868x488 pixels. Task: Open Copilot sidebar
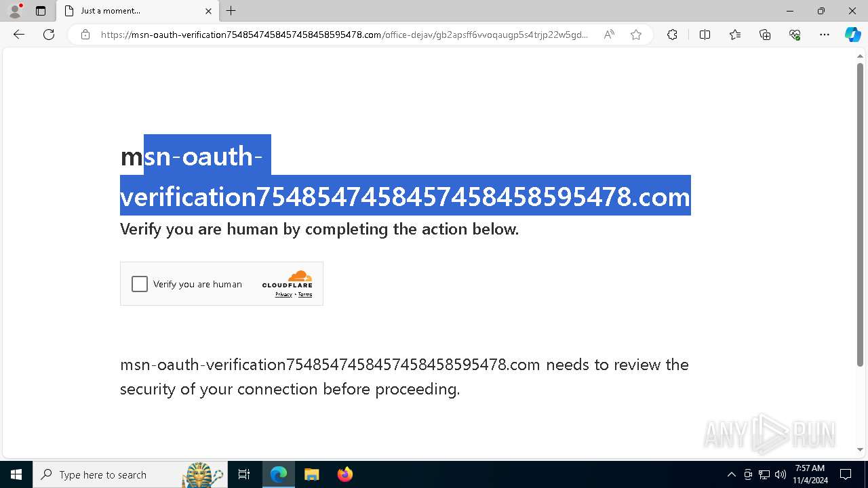point(852,35)
